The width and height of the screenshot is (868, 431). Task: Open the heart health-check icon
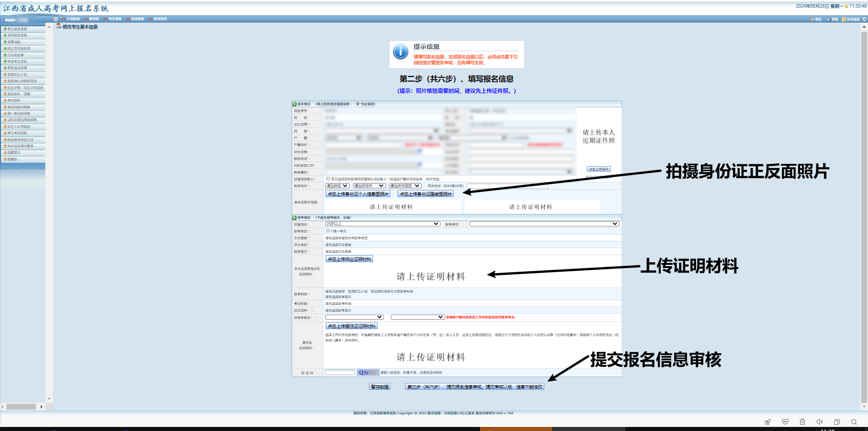click(785, 422)
